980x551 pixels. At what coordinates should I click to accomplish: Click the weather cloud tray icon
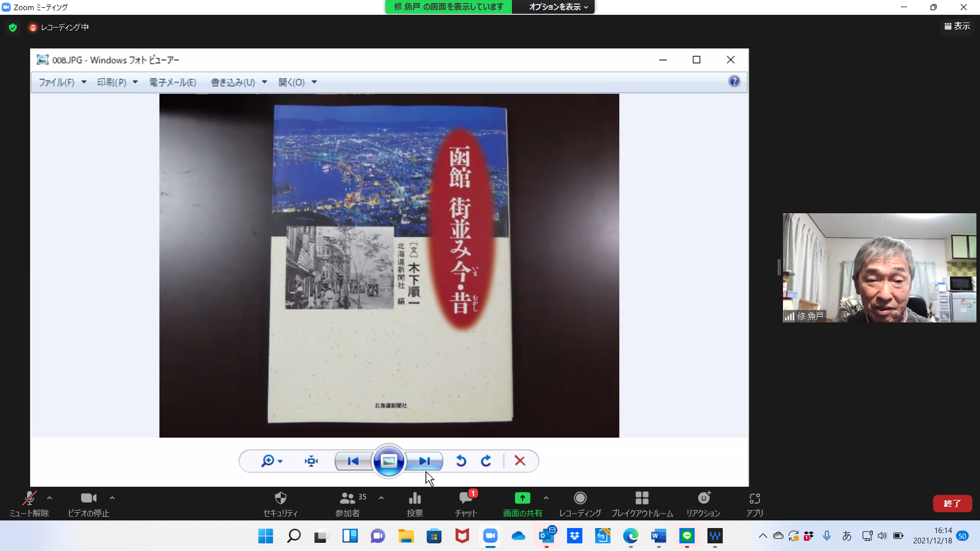778,536
